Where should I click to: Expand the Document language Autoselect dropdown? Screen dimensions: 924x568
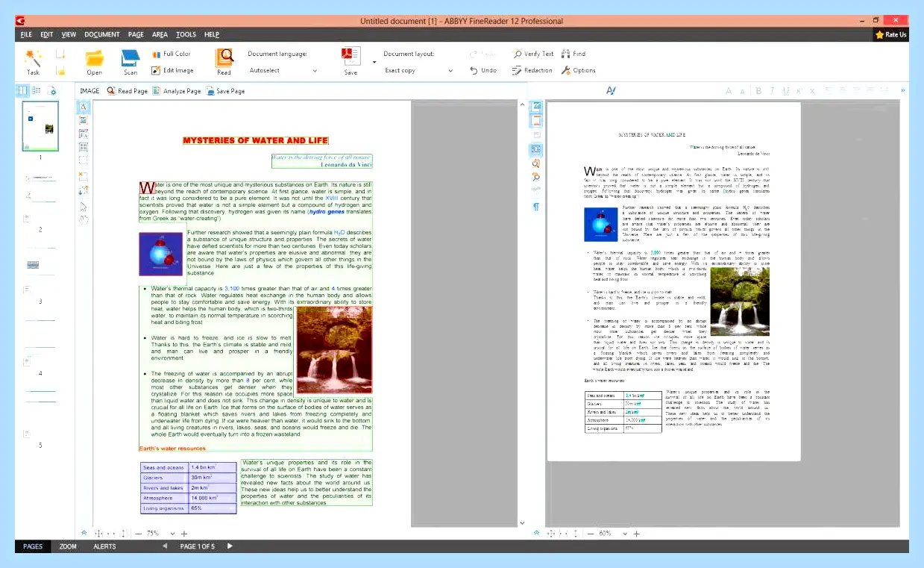point(282,71)
